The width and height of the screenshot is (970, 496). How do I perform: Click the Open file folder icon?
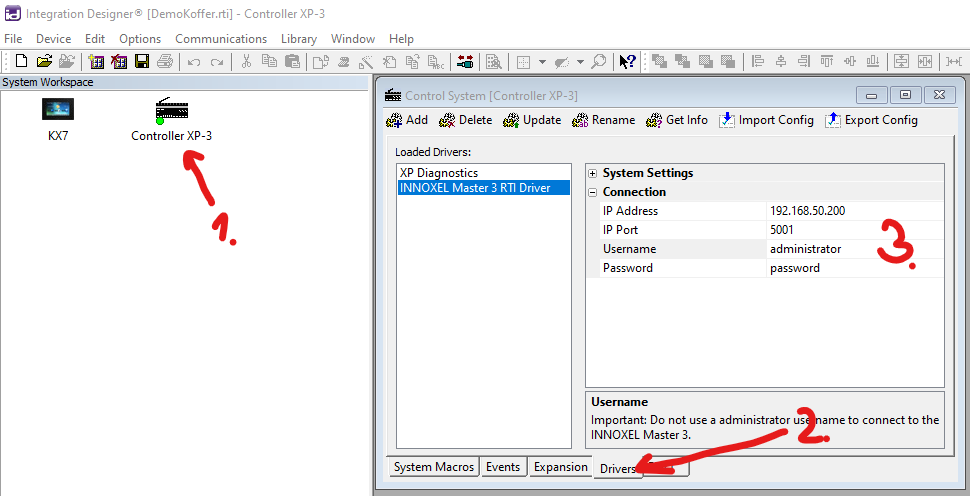tap(44, 61)
